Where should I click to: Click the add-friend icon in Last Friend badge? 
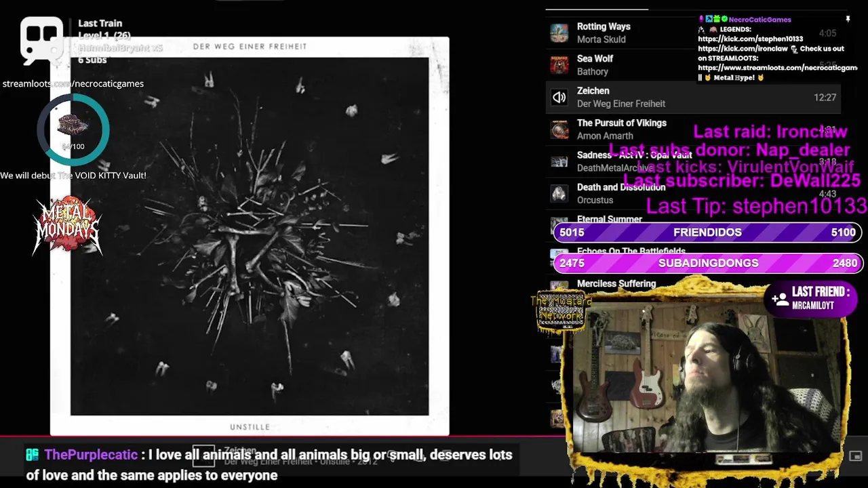point(780,298)
